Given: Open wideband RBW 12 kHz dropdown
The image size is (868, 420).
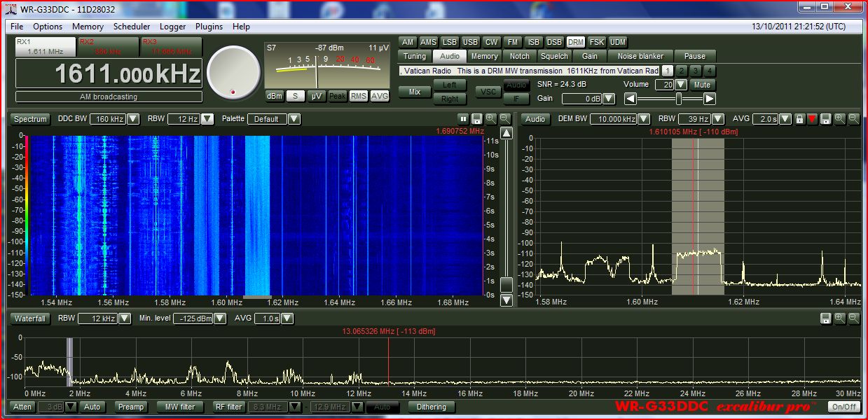Looking at the screenshot, I should [x=124, y=318].
